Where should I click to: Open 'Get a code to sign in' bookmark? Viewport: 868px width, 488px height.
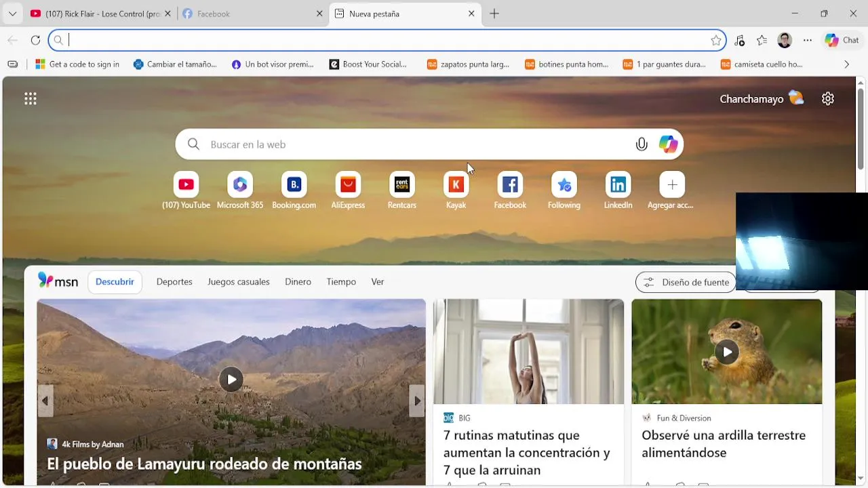point(77,64)
